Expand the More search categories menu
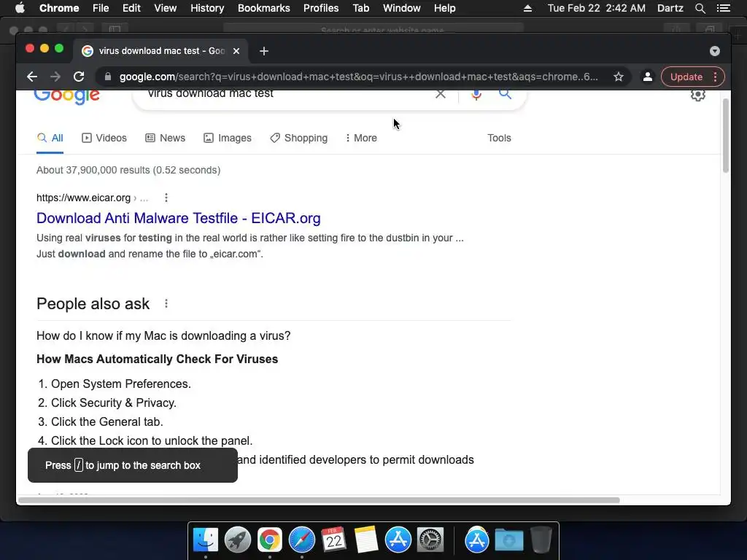 pos(361,138)
